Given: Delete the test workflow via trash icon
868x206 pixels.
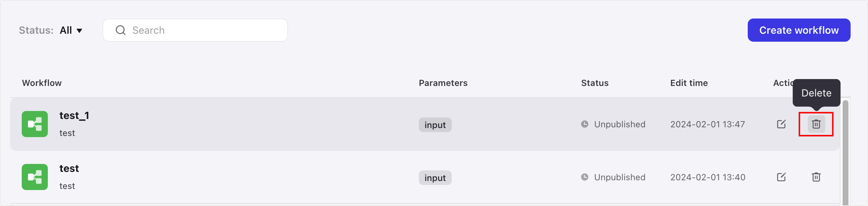Looking at the screenshot, I should point(816,177).
